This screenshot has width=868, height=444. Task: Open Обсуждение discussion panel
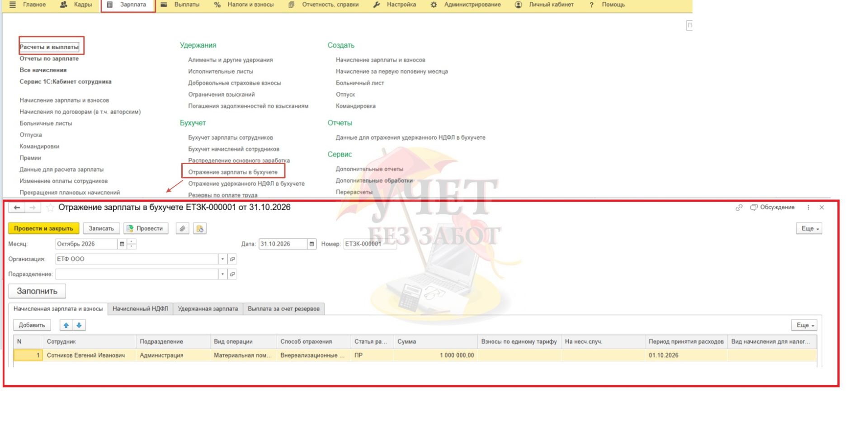click(772, 208)
